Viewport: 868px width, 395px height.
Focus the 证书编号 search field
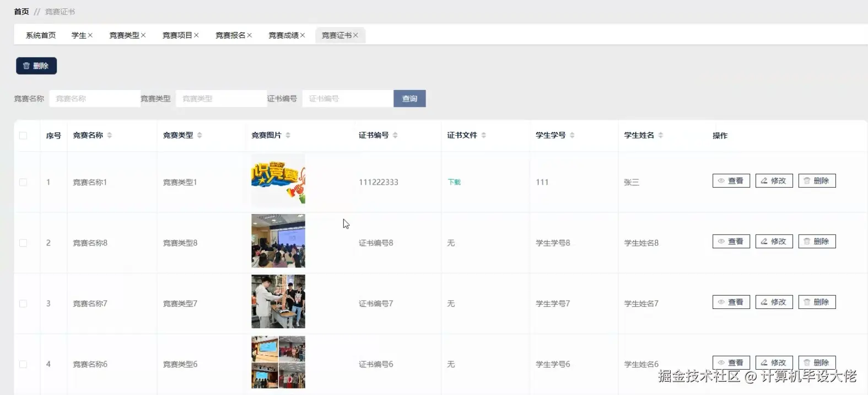[x=348, y=99]
